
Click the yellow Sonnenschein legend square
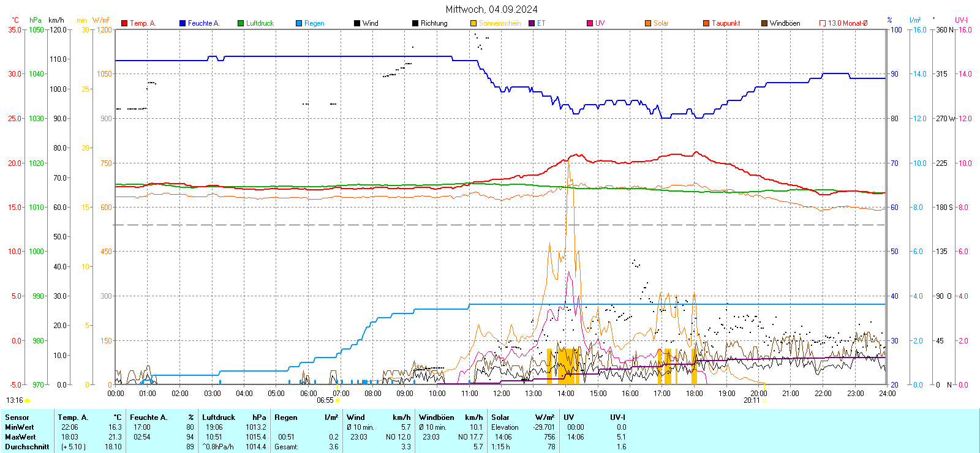pos(473,23)
